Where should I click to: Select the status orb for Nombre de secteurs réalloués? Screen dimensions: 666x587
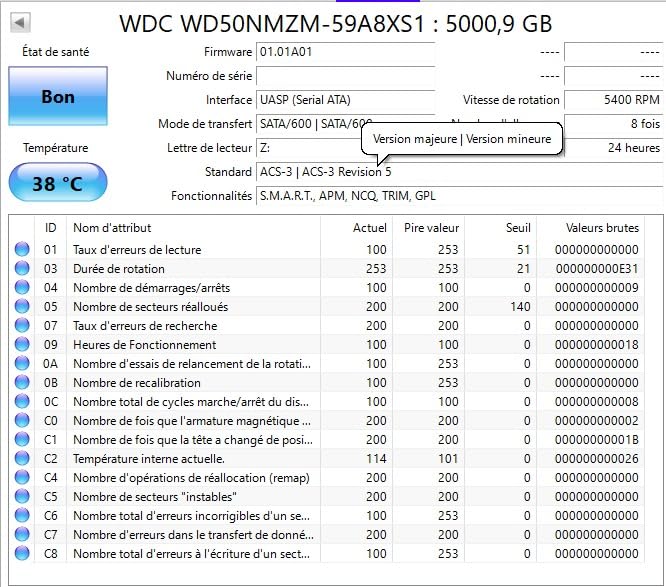(22, 307)
